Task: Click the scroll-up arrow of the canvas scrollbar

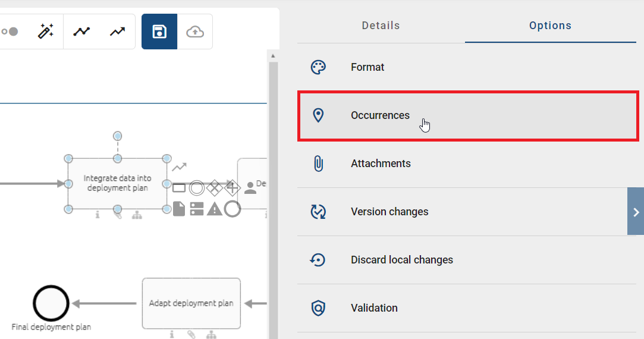Action: [273, 56]
